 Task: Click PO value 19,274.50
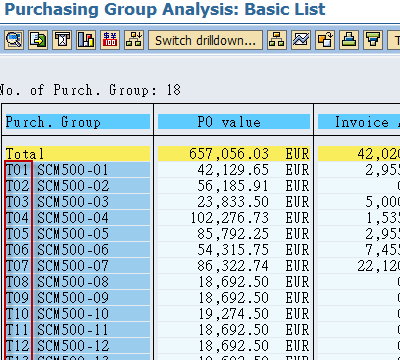234,314
